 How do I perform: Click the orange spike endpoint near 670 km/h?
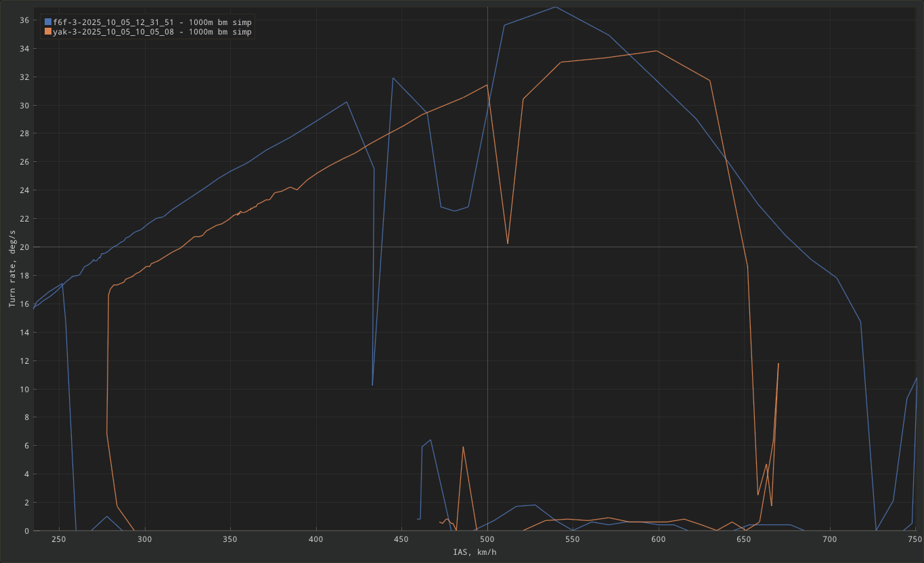tap(778, 364)
